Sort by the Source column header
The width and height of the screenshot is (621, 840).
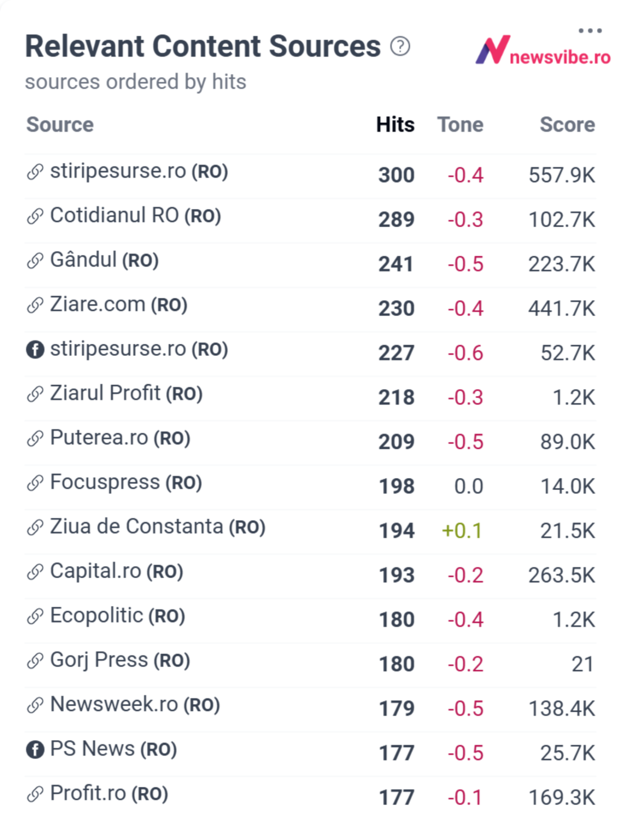coord(60,125)
